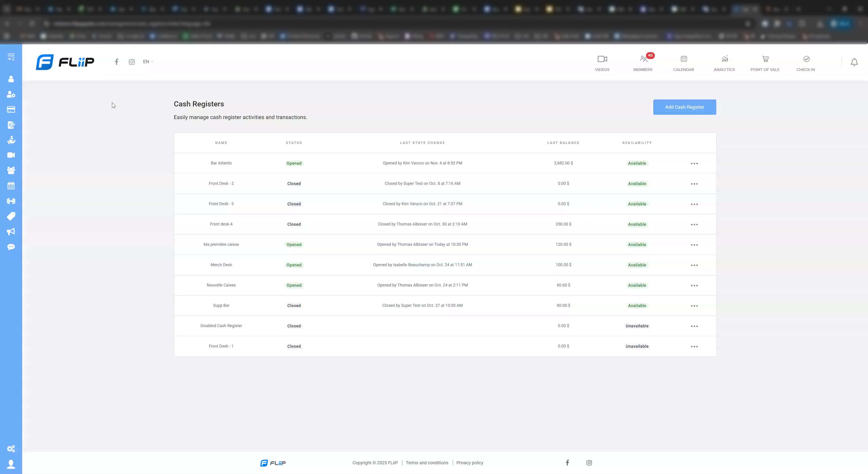Open Members in the top navigation

point(643,63)
